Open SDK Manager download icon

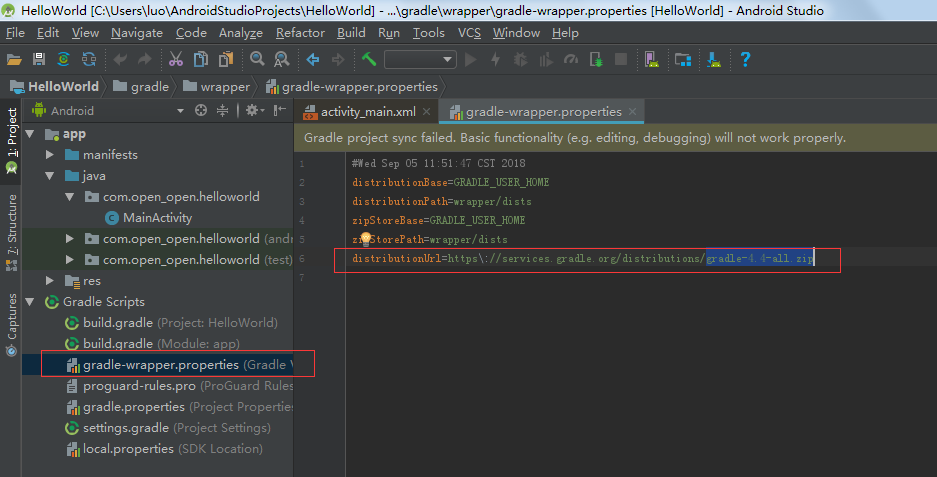pos(714,59)
